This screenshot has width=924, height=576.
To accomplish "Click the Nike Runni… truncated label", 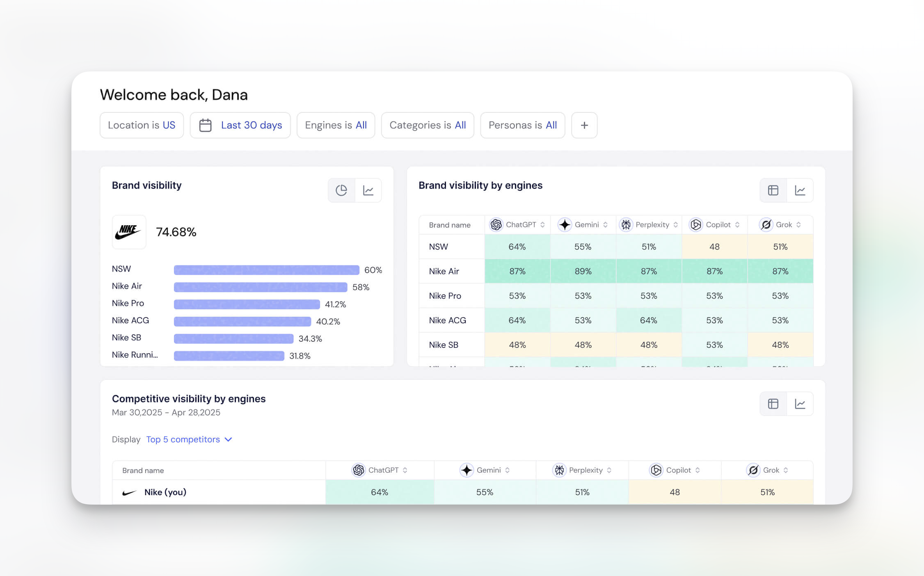I will 135,355.
